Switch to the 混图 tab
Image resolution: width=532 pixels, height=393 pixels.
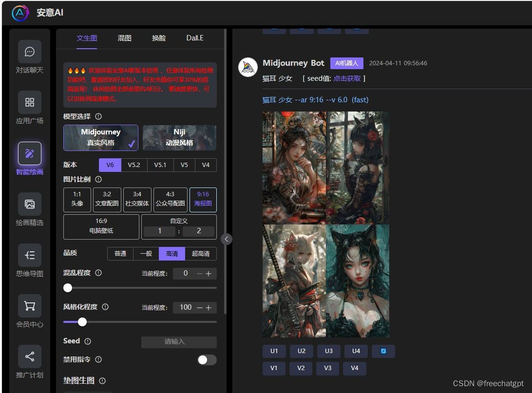coord(125,38)
